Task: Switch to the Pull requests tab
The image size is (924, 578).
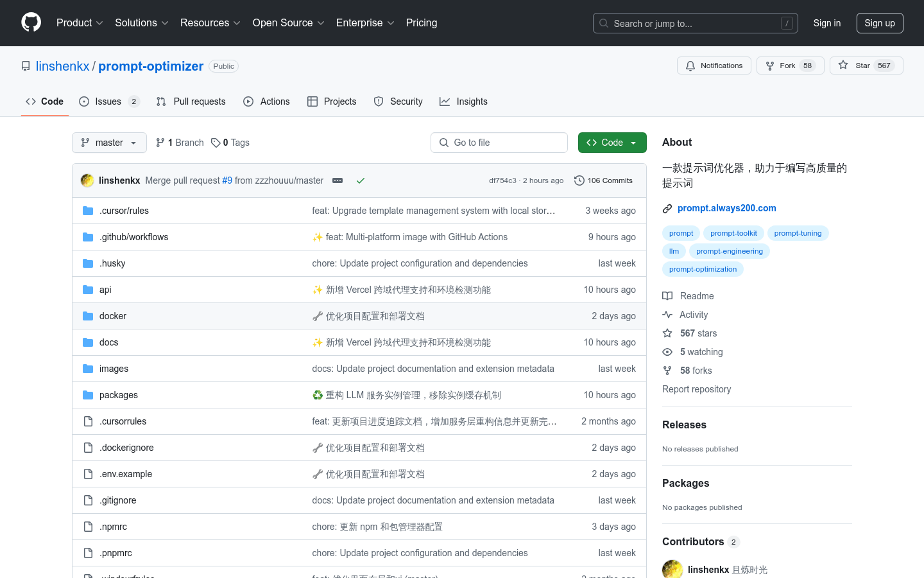Action: point(191,101)
